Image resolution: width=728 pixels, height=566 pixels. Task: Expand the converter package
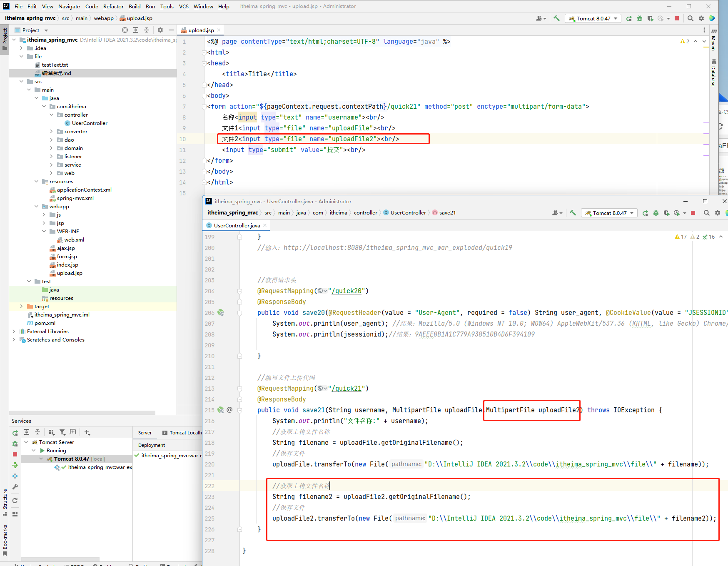click(52, 132)
